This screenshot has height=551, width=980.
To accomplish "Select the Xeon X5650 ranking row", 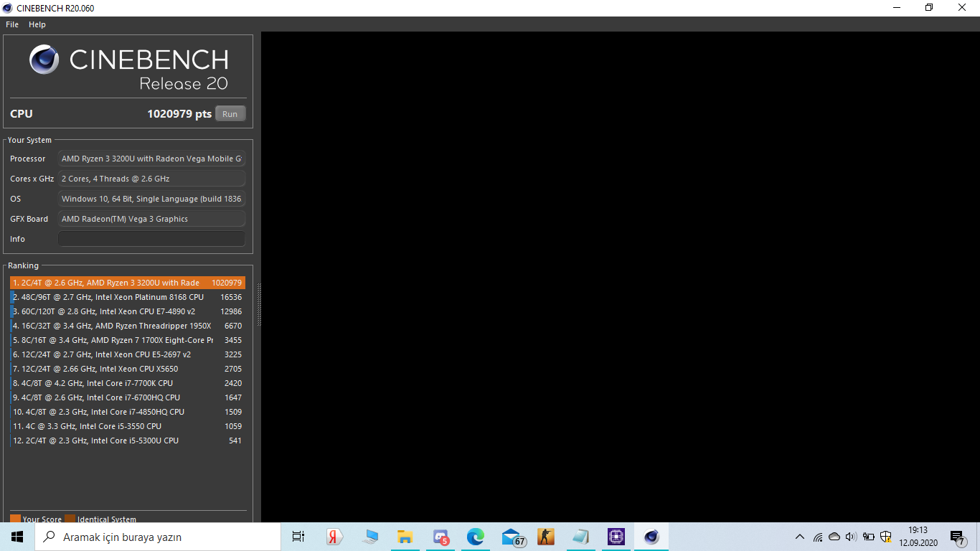I will (x=128, y=369).
